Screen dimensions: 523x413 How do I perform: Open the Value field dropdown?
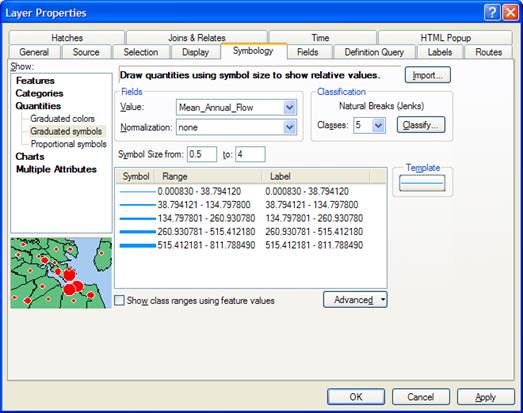click(x=290, y=108)
